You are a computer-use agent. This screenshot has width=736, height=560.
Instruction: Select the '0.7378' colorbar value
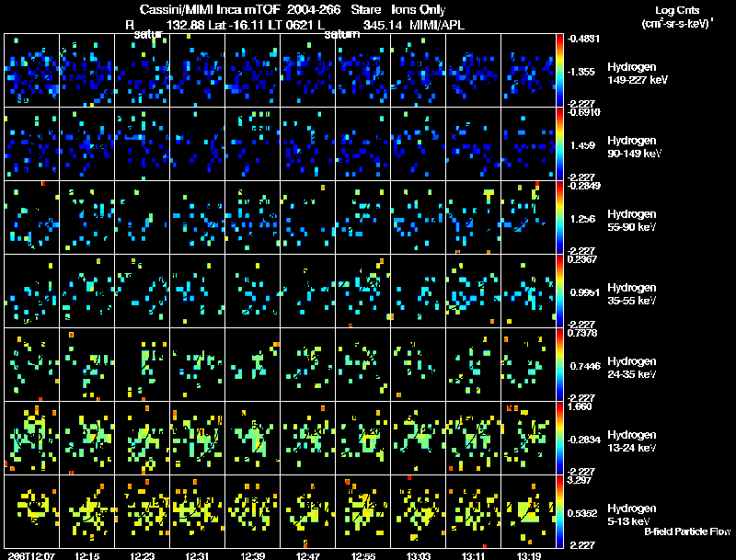pos(582,333)
